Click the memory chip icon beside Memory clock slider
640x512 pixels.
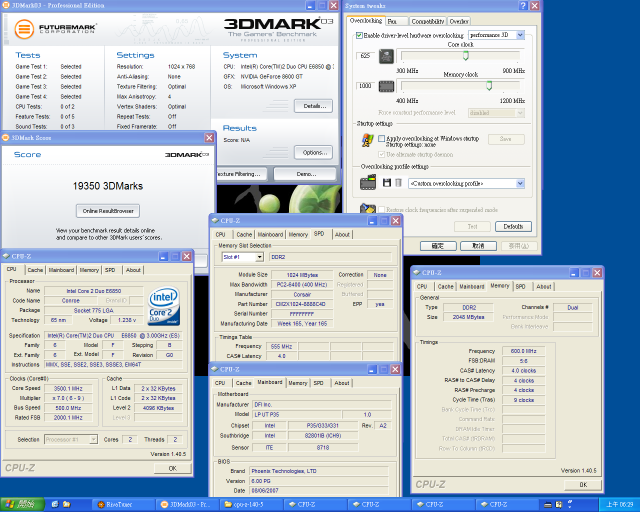click(386, 86)
